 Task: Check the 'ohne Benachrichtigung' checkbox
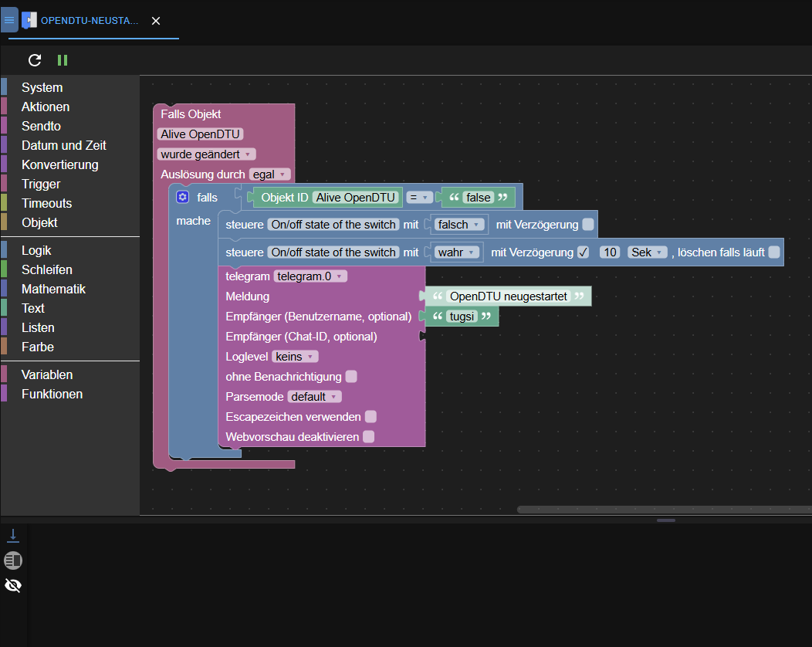351,377
